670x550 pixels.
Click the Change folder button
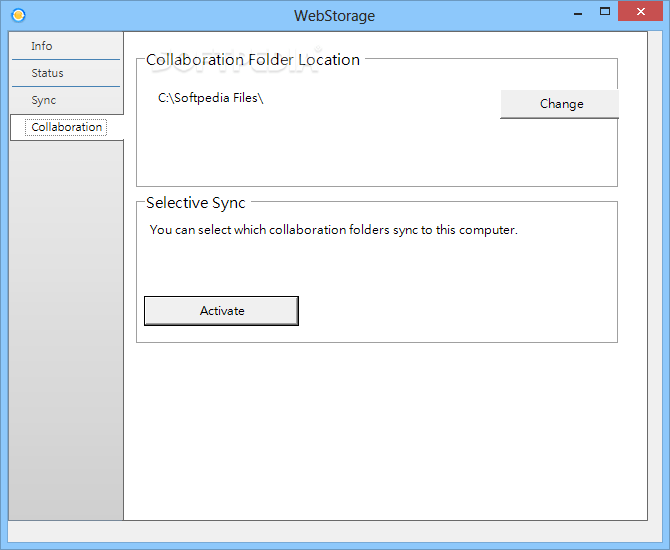pyautogui.click(x=559, y=104)
